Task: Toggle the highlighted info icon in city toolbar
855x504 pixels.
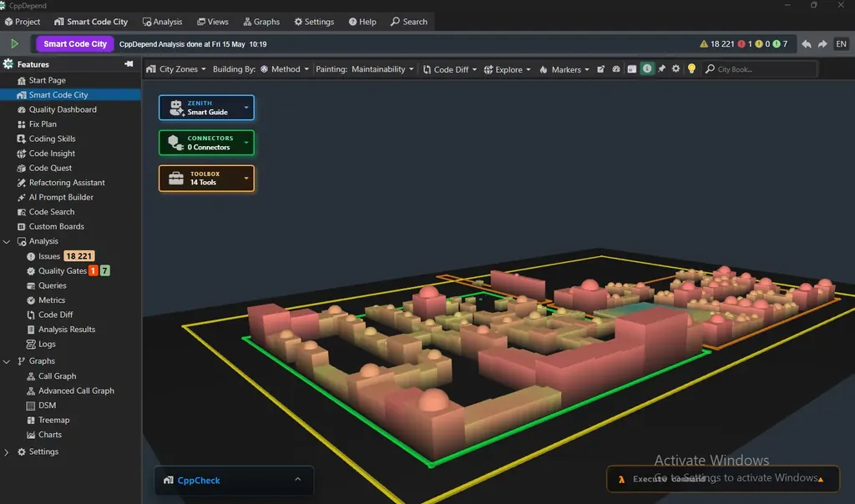Action: click(x=647, y=68)
